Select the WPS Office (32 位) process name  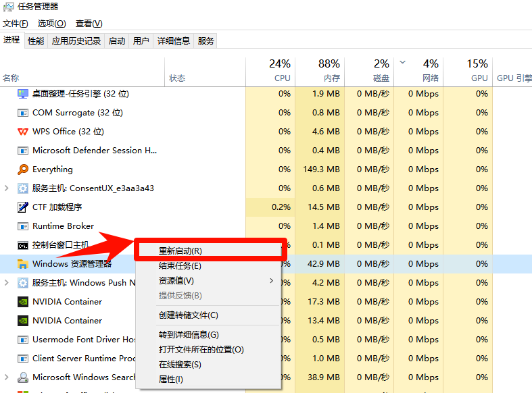68,132
